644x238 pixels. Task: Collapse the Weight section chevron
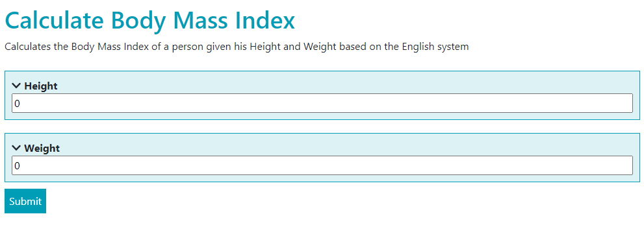[x=16, y=148]
